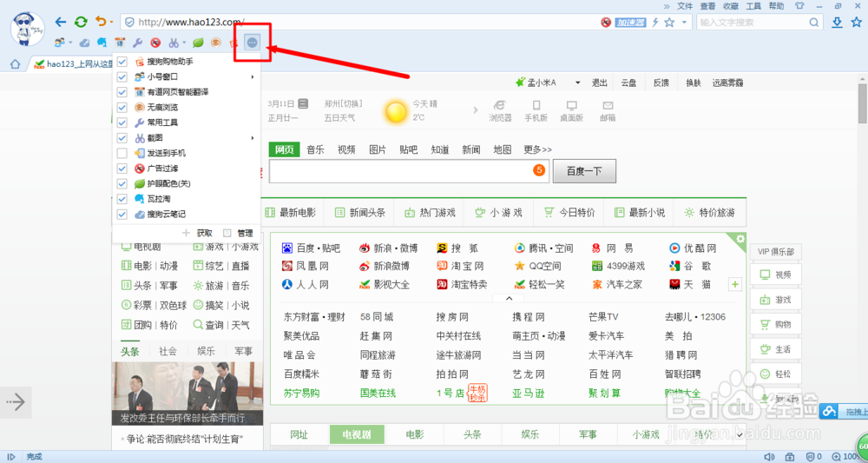Click 获取 to get more extensions
Image resolution: width=868 pixels, height=463 pixels.
pos(204,233)
